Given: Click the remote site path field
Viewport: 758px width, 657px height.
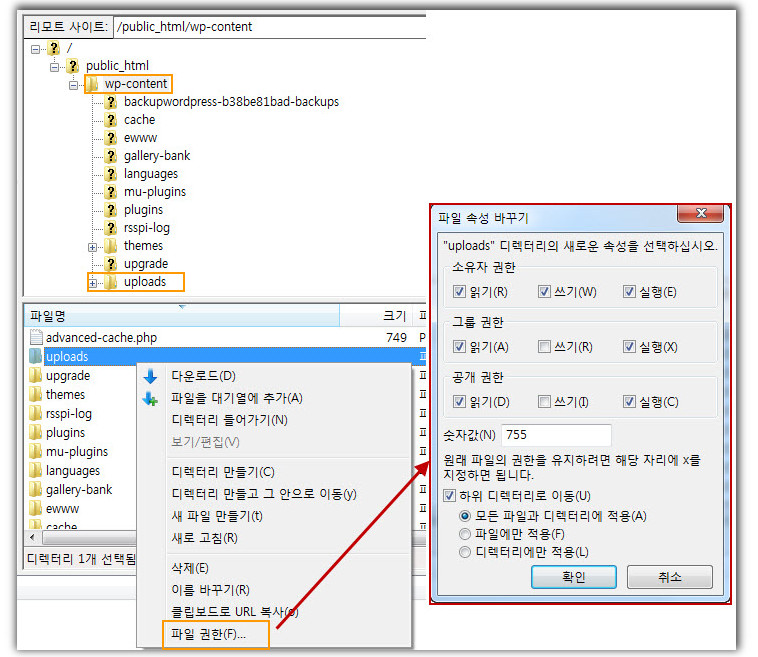Looking at the screenshot, I should [x=270, y=27].
